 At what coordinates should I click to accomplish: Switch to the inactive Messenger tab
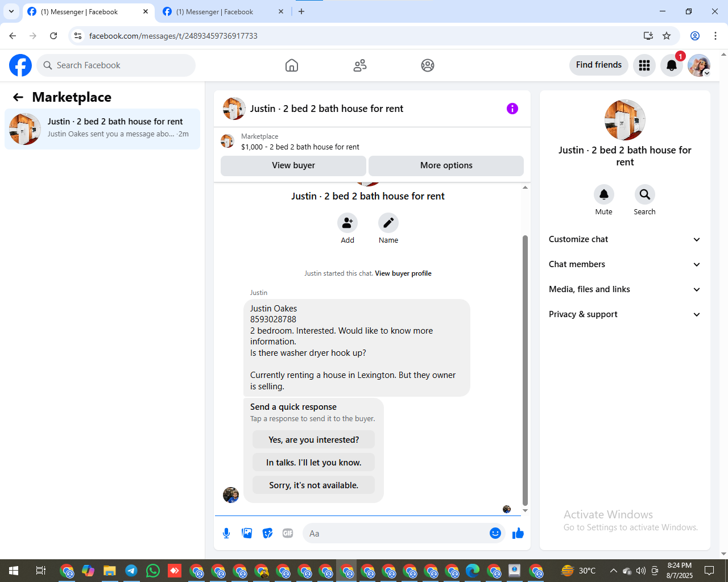coord(223,11)
